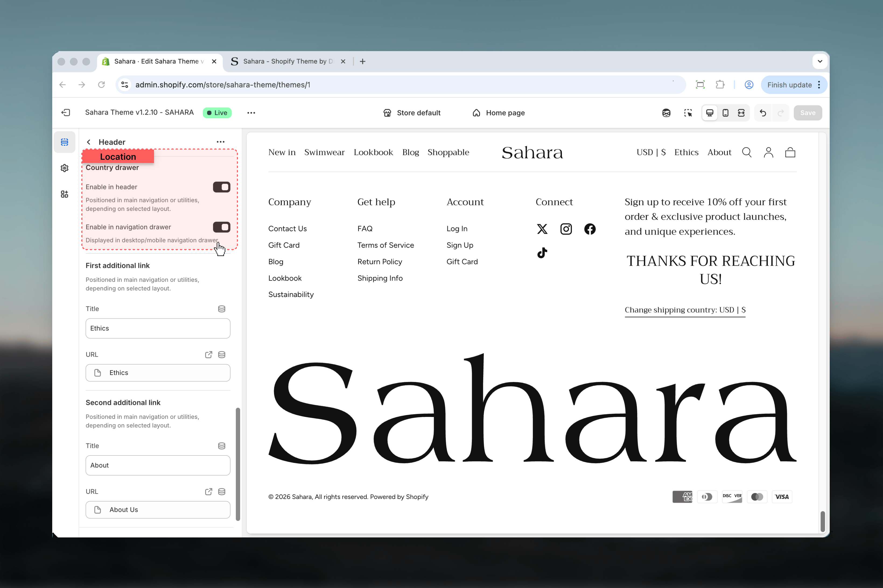Toggle the preview inspector icon
This screenshot has height=588, width=883.
pos(688,113)
